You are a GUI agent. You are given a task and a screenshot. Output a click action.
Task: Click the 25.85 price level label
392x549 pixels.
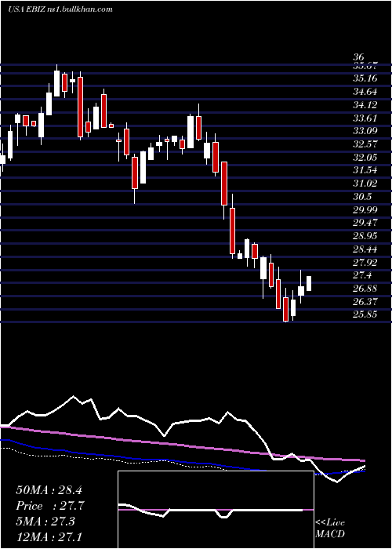pyautogui.click(x=365, y=314)
